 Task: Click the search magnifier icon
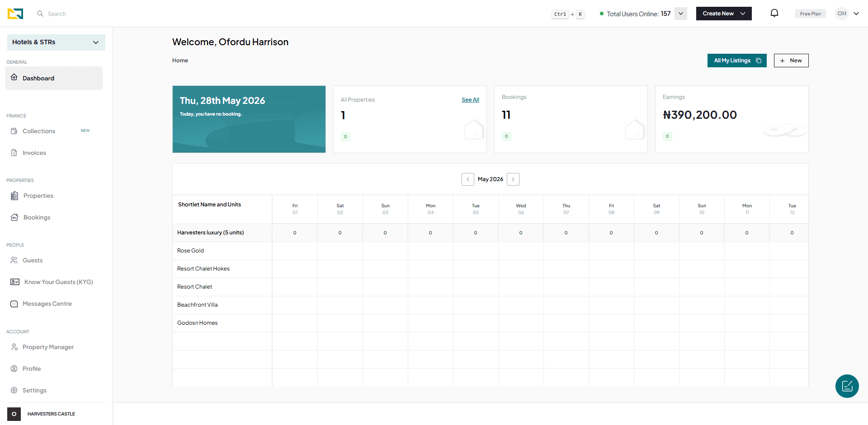tap(40, 14)
